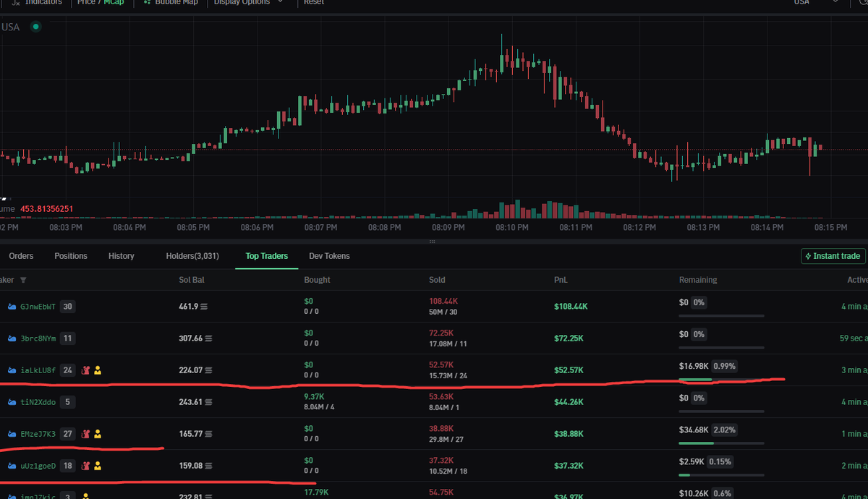Viewport: 868px width, 499px height.
Task: Click PnL value $108.44K
Action: point(571,307)
